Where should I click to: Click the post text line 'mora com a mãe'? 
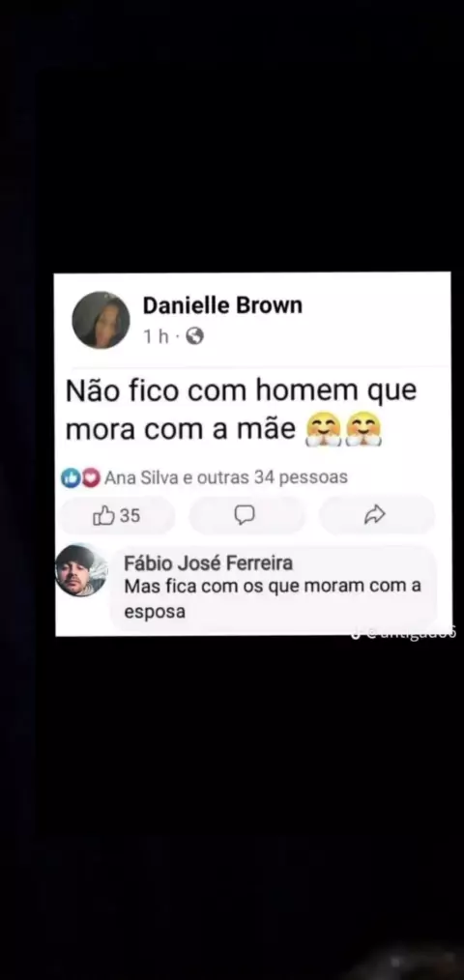point(181,431)
